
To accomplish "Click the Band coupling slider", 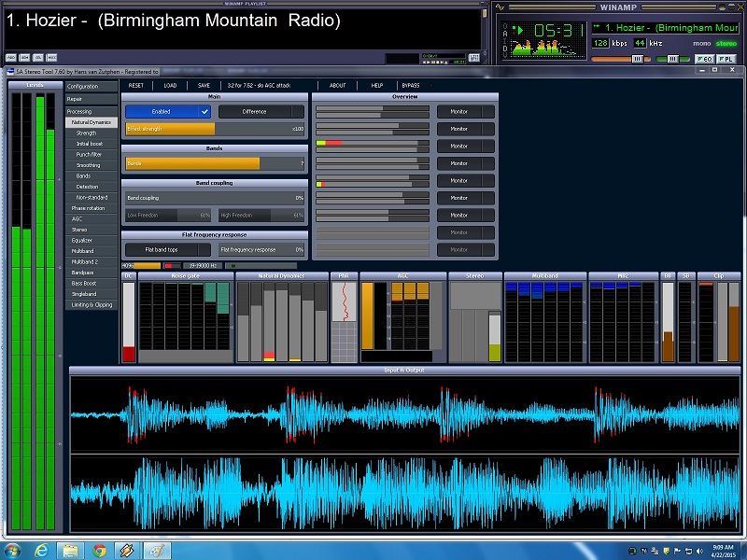I will click(215, 198).
